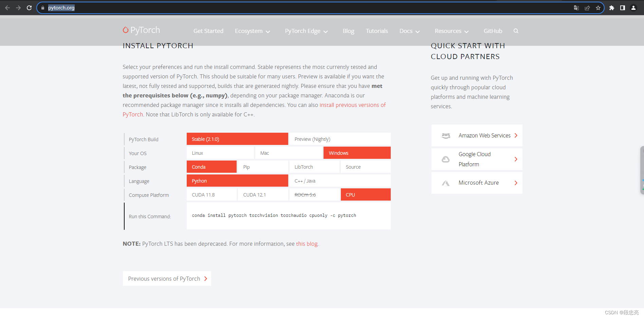This screenshot has height=318, width=644.
Task: Choose Windows as your OS
Action: click(357, 153)
